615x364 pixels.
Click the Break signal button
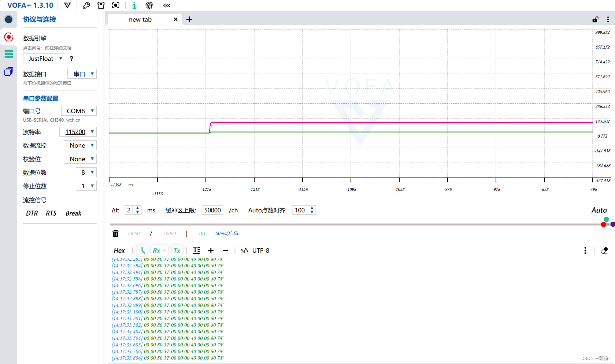pos(74,213)
